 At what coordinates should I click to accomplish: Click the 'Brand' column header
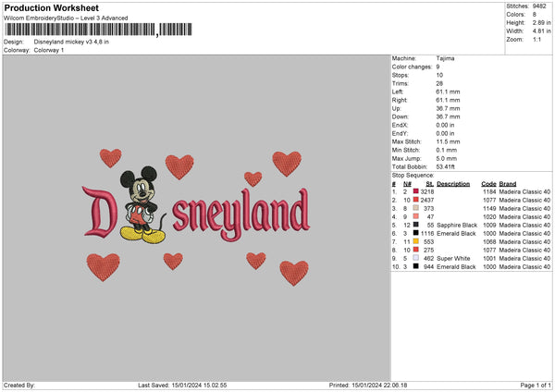pos(508,184)
